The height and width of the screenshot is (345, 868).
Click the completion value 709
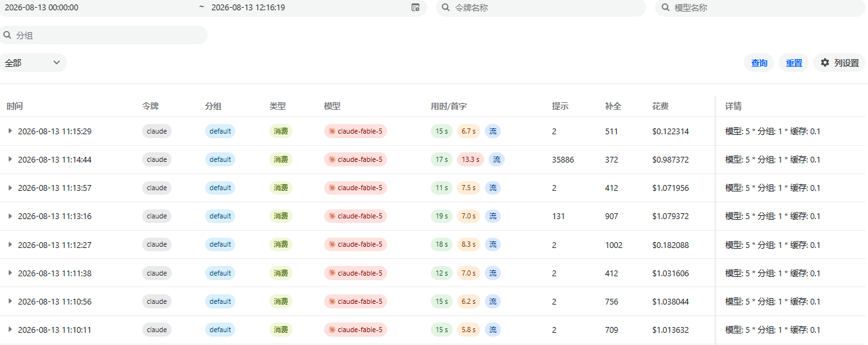611,330
